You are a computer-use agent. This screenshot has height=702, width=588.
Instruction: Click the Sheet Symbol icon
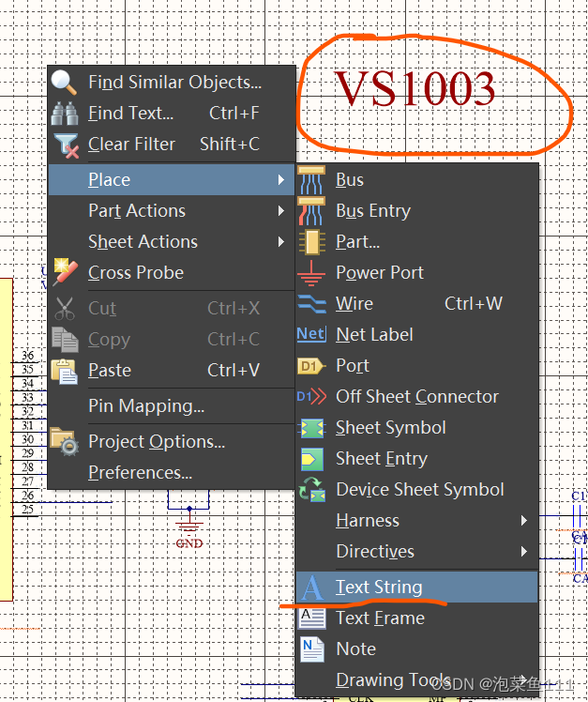click(312, 428)
